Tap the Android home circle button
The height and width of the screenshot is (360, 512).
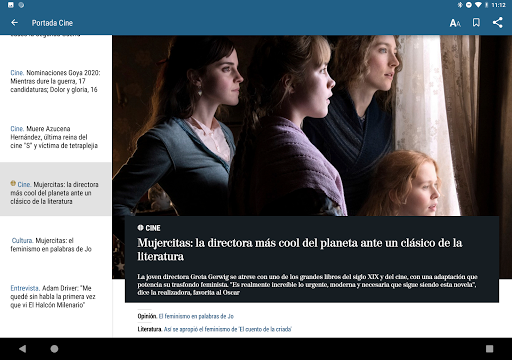pos(54,349)
